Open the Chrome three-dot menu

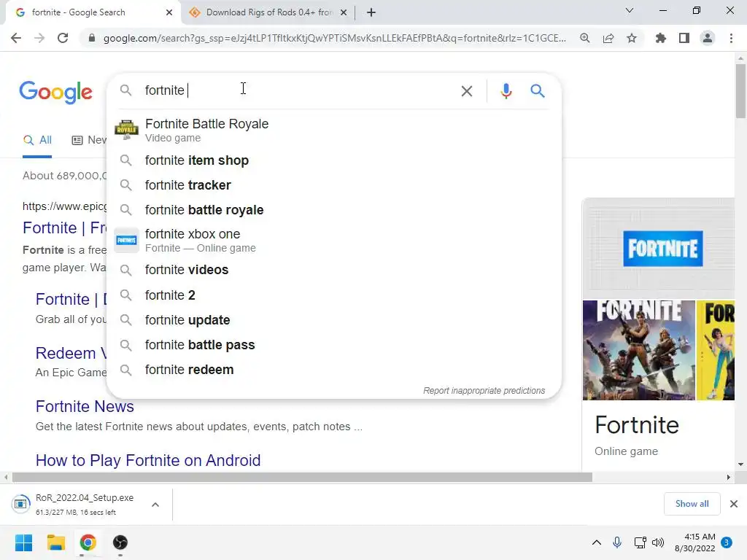(731, 38)
